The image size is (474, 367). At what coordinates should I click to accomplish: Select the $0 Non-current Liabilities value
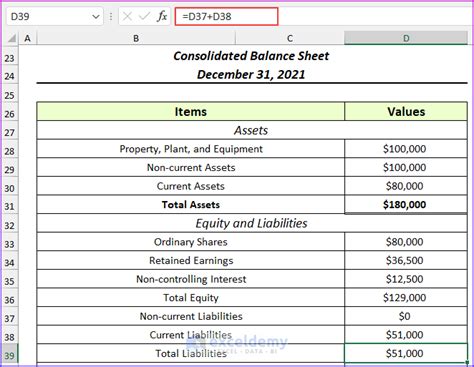point(406,316)
